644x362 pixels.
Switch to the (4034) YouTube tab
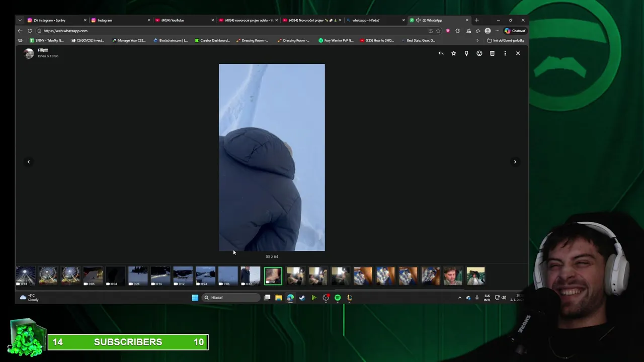184,20
